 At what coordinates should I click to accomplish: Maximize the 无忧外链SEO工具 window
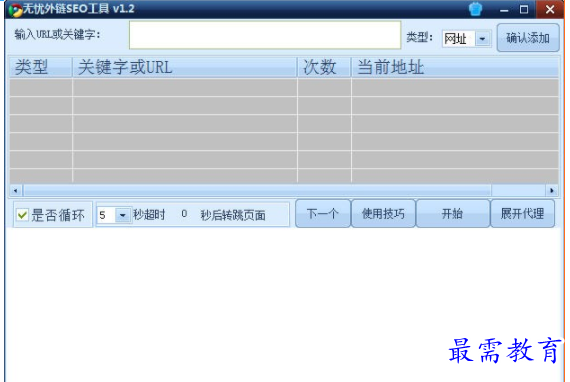coord(524,9)
